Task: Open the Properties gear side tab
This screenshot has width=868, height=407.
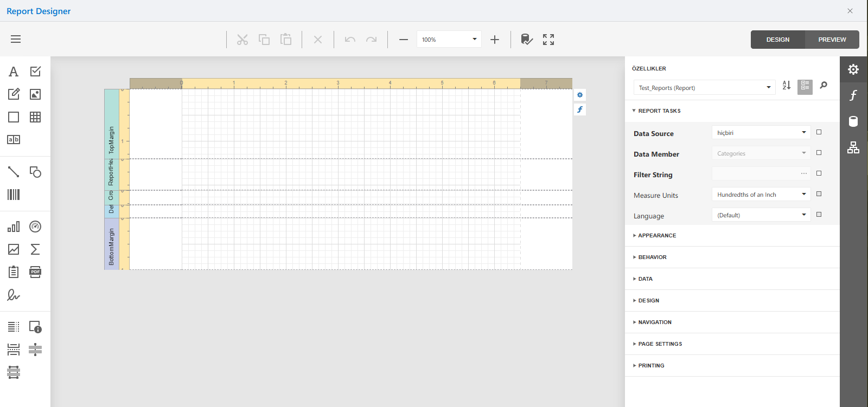Action: [x=853, y=69]
